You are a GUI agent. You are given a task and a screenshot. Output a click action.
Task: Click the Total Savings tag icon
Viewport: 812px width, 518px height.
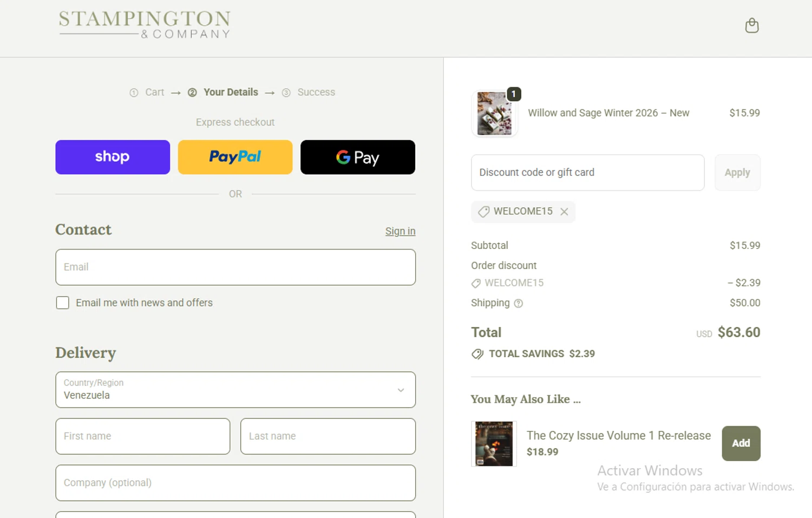(477, 354)
